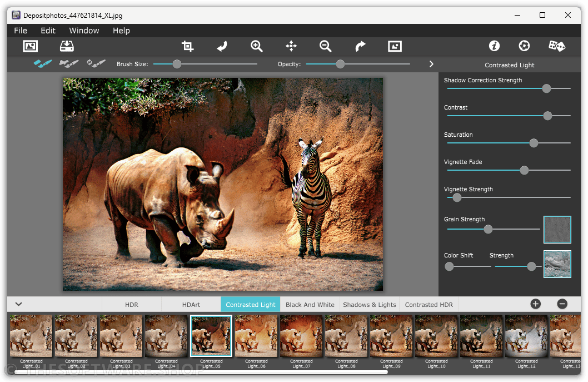Apply Contrasted Light_01 preset
588x382 pixels.
point(31,336)
